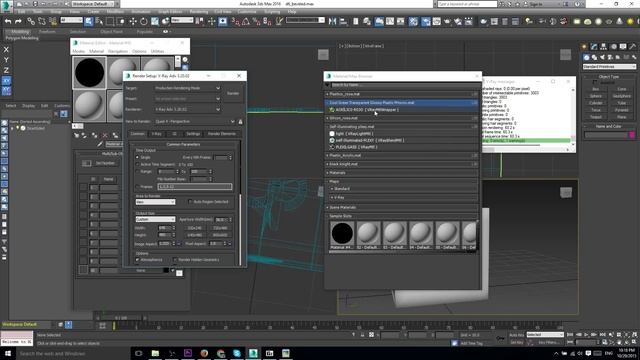Viewport: 640px width, 360px height.
Task: Click the Pick Material eyedropper in Material Editor
Action: coord(100,144)
